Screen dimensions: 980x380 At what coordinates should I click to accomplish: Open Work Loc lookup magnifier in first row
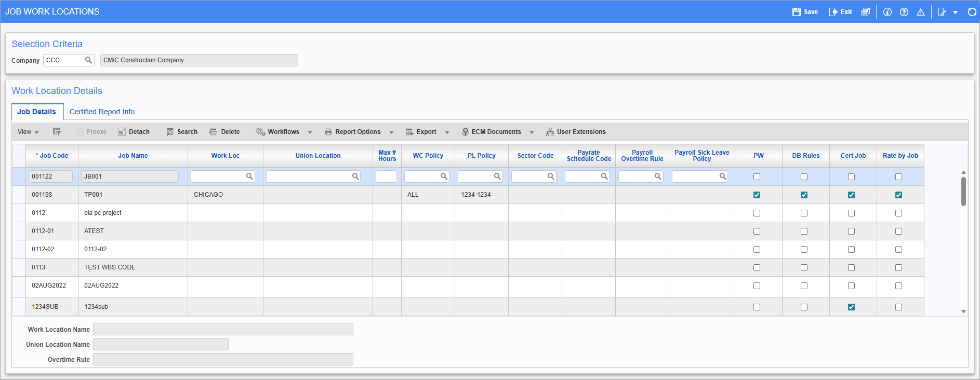coord(249,177)
